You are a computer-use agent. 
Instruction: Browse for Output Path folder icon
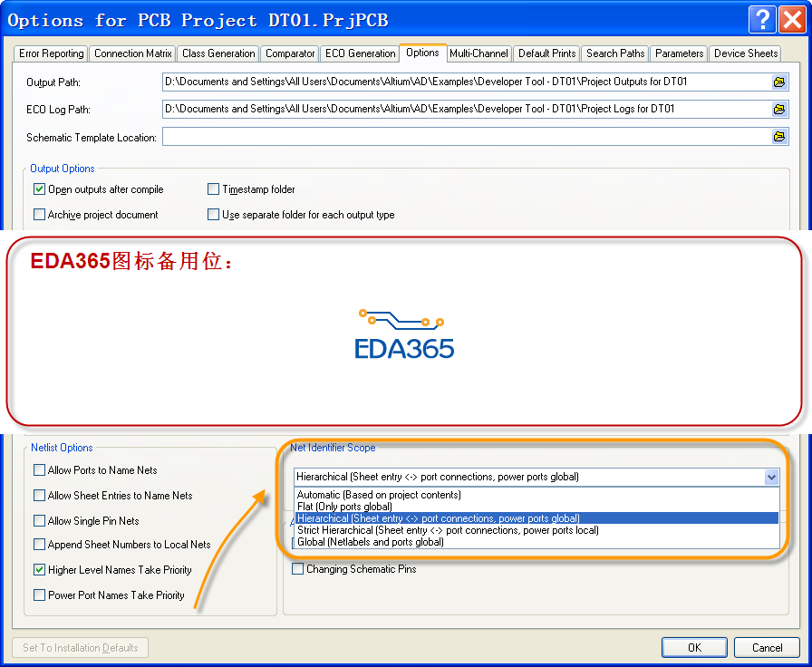778,82
